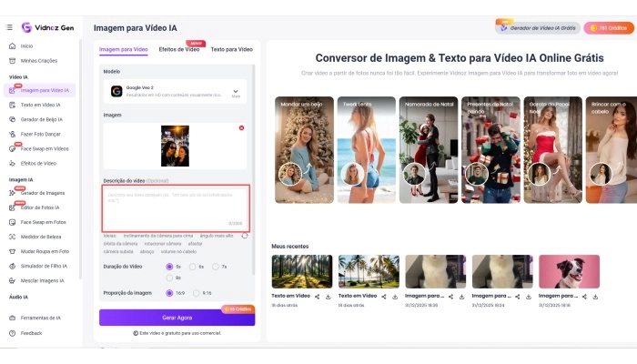
Task: Click Gerador de Vídeo IA Grátis button
Action: coord(536,28)
